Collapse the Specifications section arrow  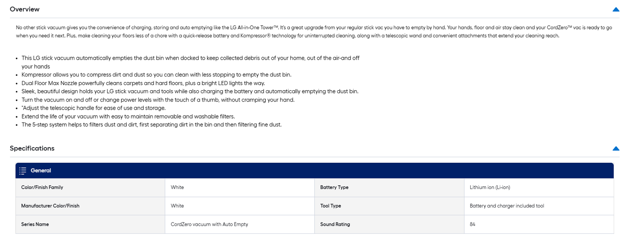[x=615, y=148]
